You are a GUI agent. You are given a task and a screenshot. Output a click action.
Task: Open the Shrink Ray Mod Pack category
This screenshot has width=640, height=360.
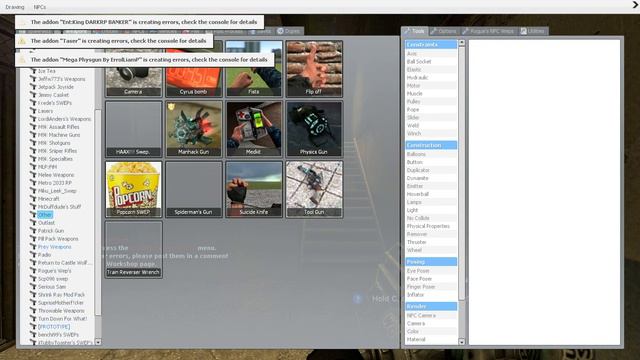[x=61, y=294]
